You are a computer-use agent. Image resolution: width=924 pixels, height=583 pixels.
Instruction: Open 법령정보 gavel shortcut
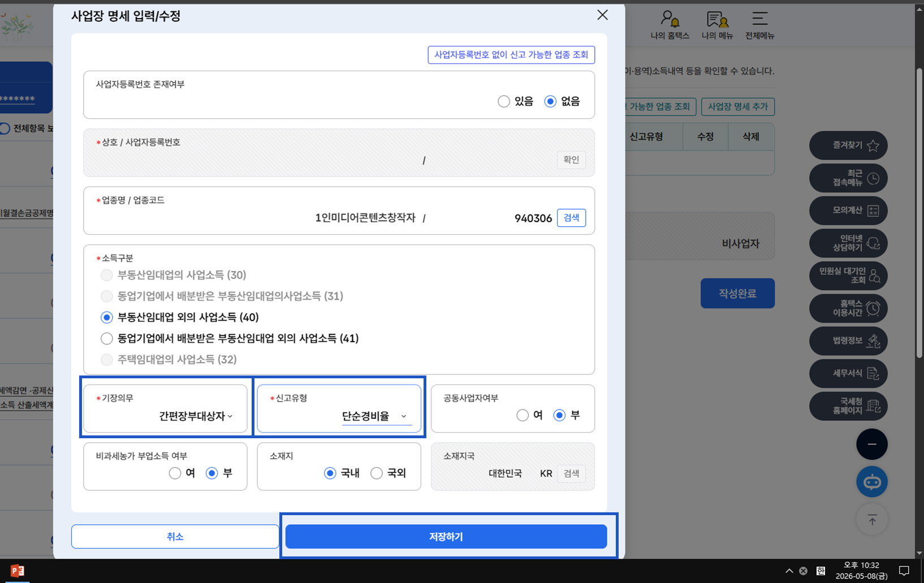pos(848,340)
